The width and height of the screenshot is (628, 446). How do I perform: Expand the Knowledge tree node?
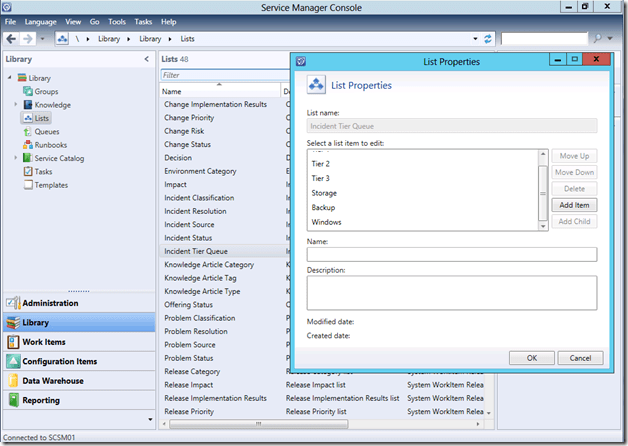[x=15, y=105]
